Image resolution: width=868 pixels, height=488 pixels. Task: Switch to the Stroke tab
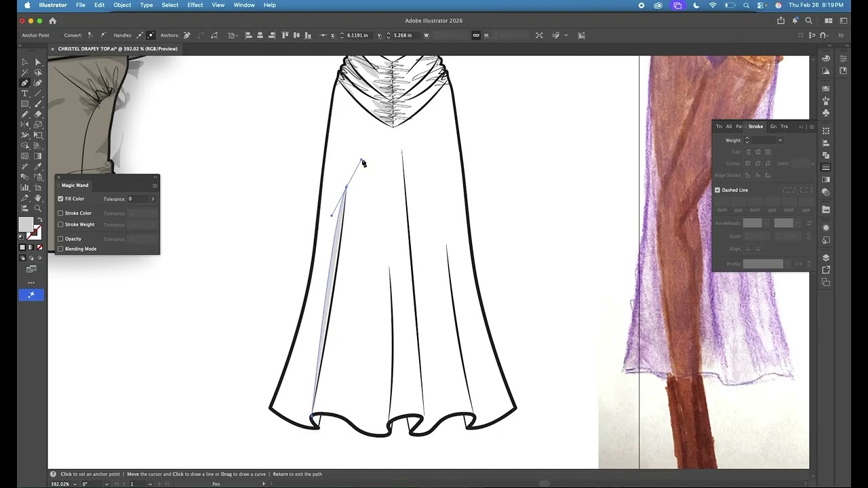coord(755,127)
